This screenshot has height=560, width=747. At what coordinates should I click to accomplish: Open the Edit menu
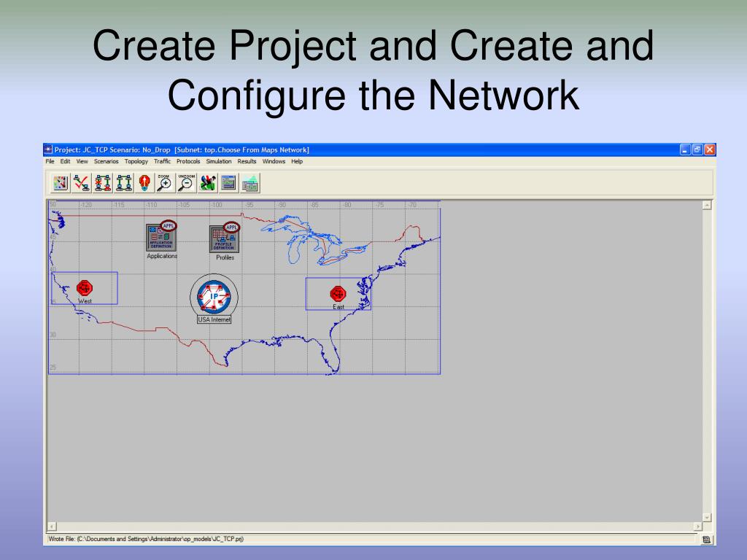pyautogui.click(x=65, y=161)
